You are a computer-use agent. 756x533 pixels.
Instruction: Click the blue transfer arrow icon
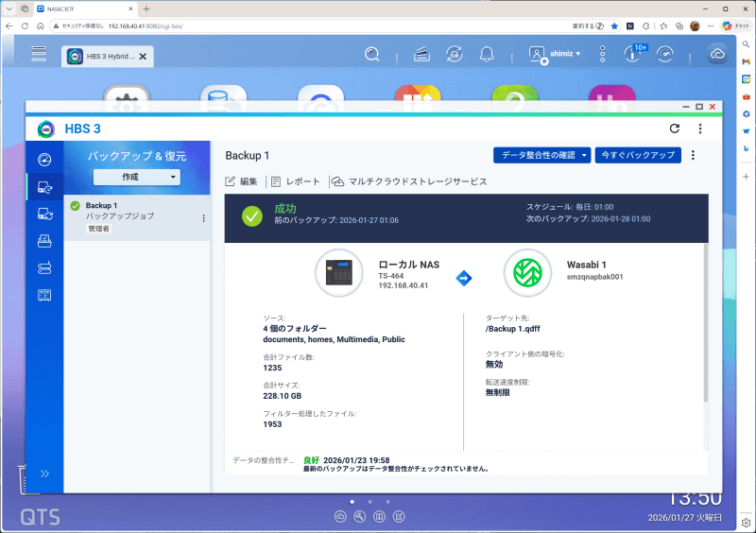click(464, 279)
